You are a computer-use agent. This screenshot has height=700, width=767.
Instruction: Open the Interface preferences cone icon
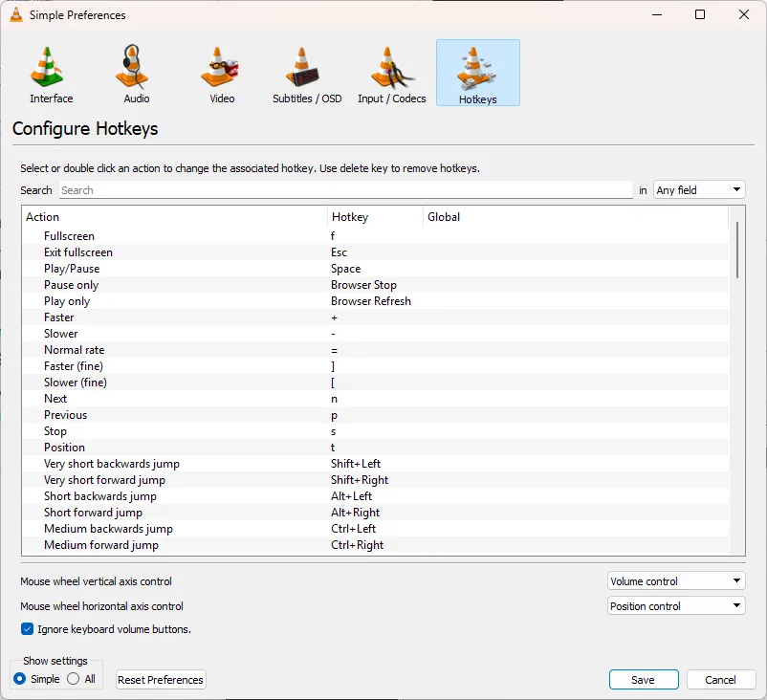click(x=47, y=67)
